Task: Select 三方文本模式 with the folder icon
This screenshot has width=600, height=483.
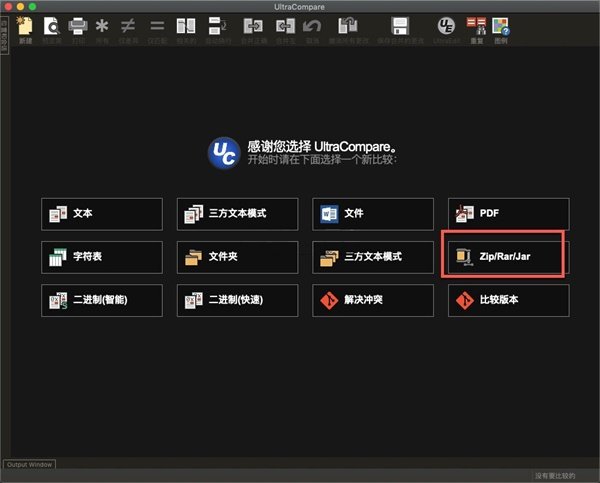Action: pyautogui.click(x=373, y=257)
